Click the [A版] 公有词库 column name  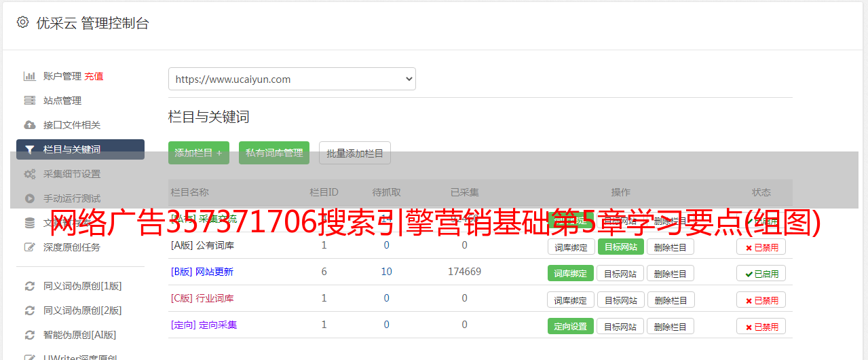pos(202,245)
